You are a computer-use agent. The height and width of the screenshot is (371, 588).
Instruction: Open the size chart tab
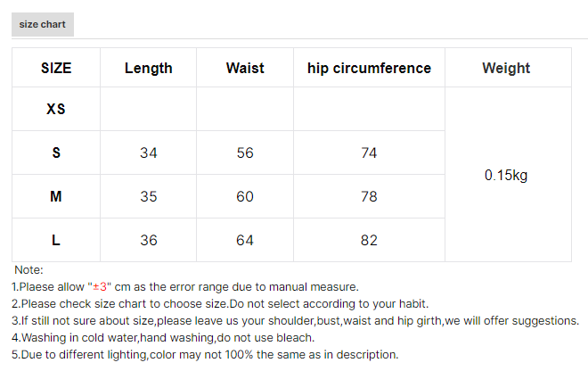coord(42,24)
